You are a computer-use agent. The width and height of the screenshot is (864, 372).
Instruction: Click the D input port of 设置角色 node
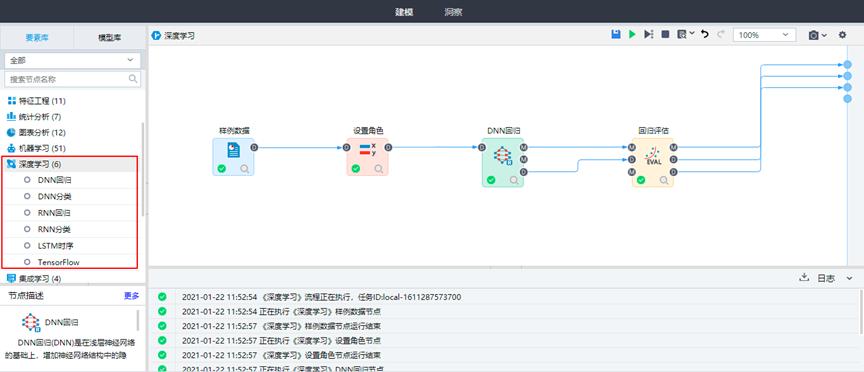346,147
